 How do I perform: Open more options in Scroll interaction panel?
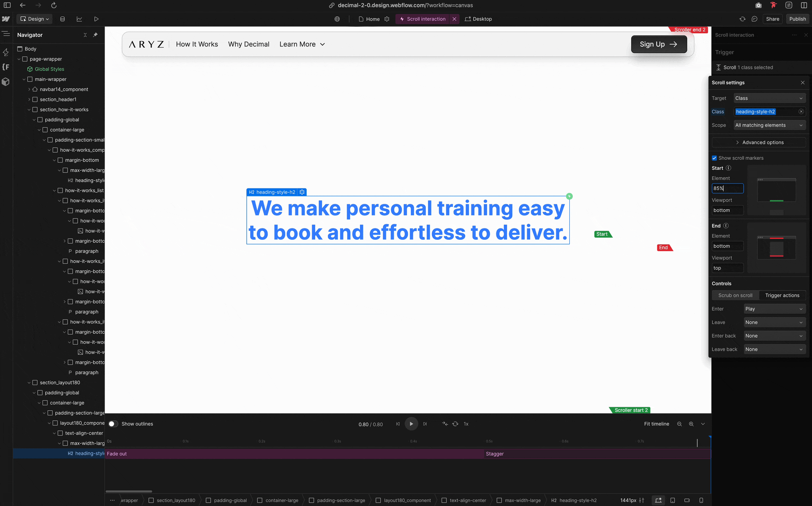point(794,35)
